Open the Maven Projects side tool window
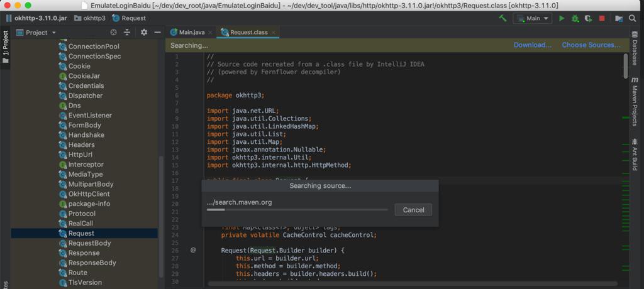The image size is (644, 289). [x=635, y=101]
